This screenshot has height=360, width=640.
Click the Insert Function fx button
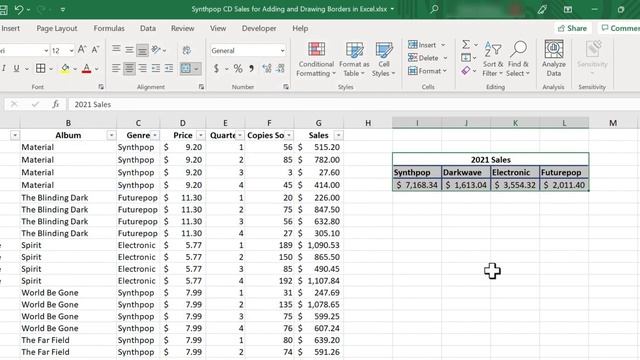pos(56,104)
